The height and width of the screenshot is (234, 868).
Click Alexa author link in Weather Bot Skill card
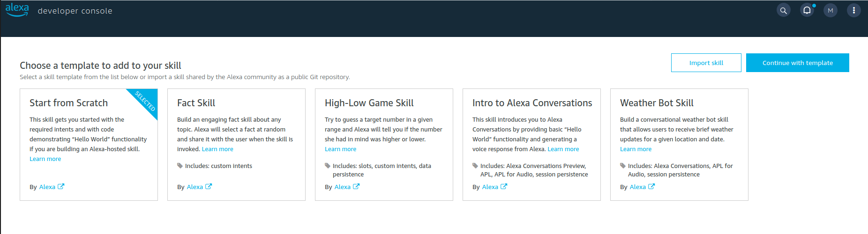coord(638,187)
